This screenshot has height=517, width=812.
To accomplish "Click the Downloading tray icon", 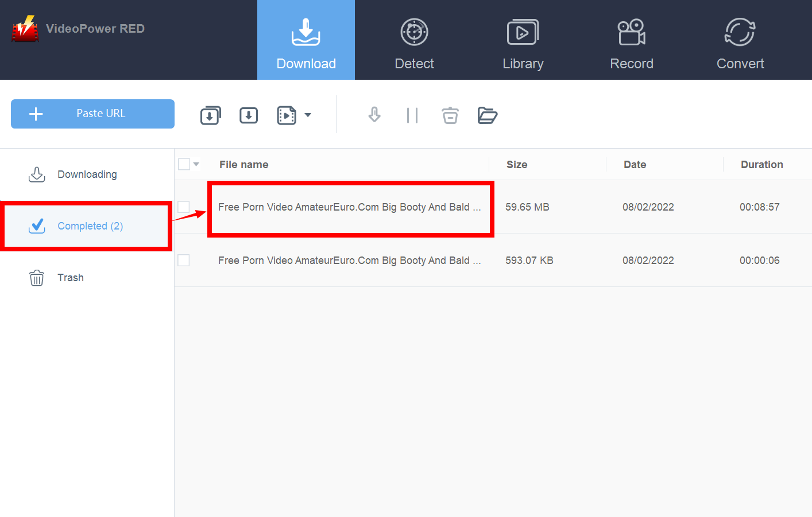I will pos(37,174).
